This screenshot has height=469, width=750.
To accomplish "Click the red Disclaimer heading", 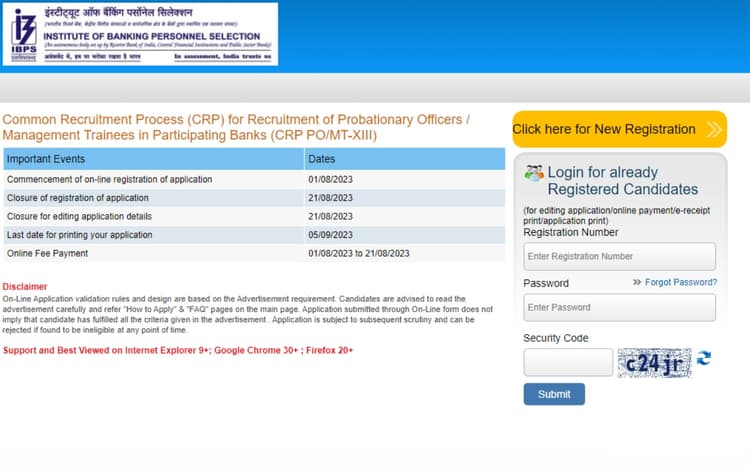I will click(x=25, y=287).
